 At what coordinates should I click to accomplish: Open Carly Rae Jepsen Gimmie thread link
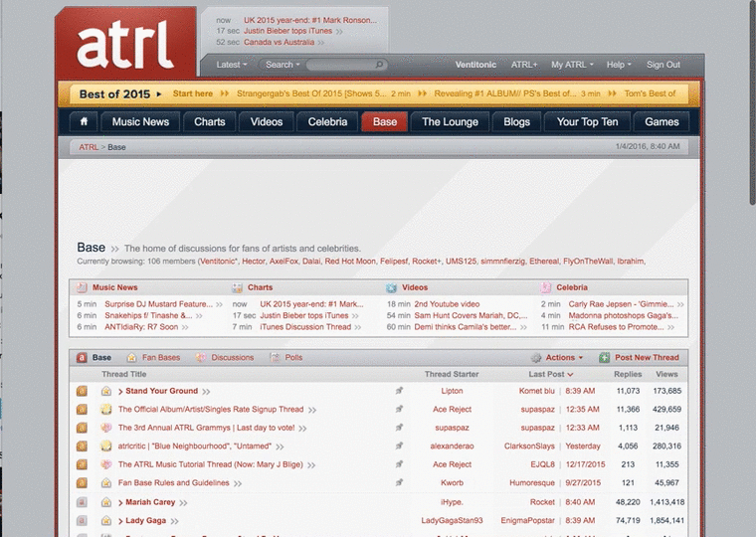click(x=621, y=304)
